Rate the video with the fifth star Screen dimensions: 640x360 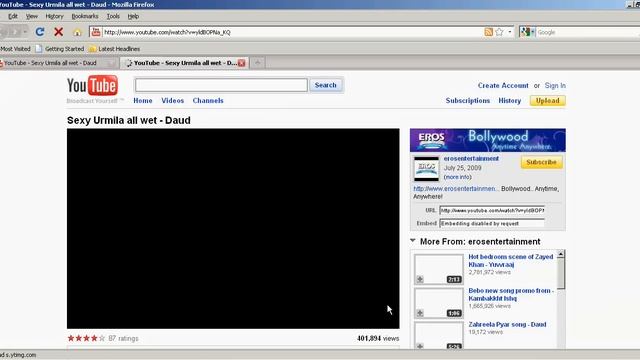[x=102, y=338]
